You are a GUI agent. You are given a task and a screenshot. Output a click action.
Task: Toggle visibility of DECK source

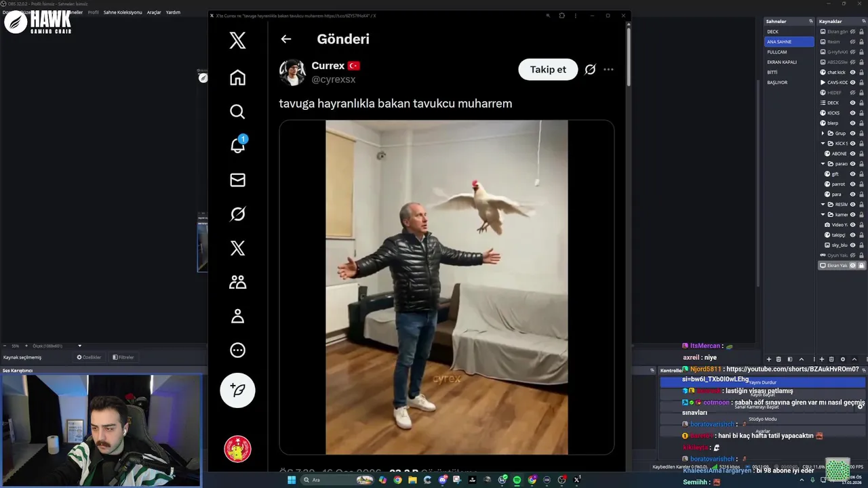tap(852, 103)
